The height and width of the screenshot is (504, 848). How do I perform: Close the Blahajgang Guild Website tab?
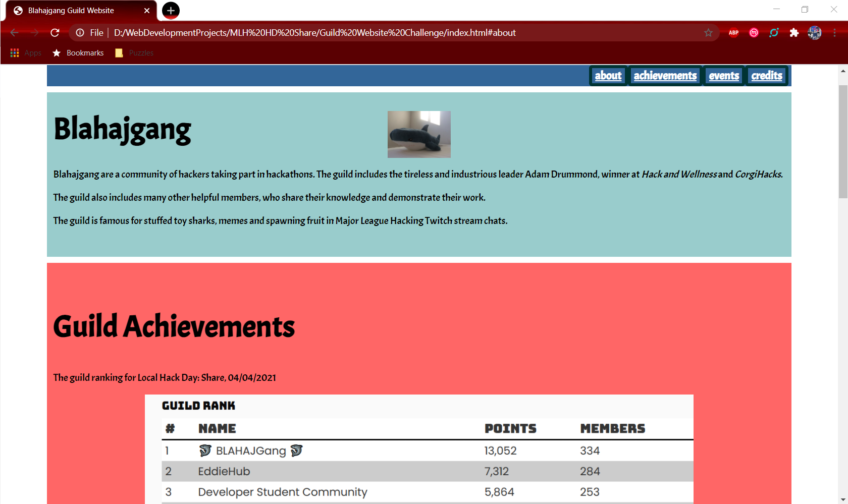click(147, 11)
